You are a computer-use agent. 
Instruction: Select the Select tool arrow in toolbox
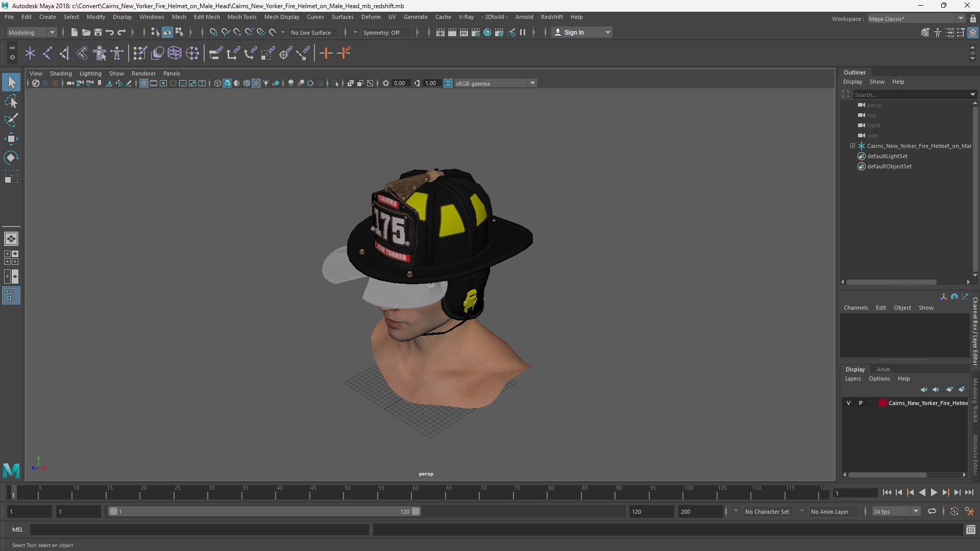11,82
